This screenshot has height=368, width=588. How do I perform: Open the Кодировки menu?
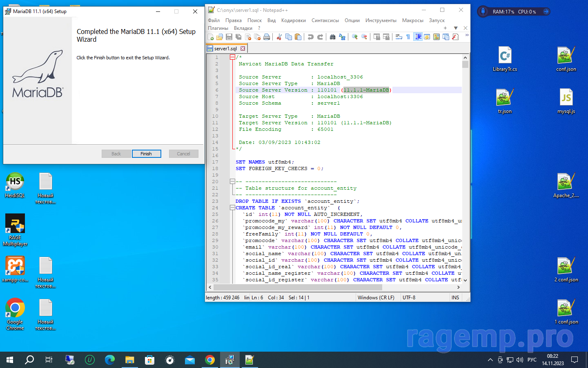[x=293, y=20]
